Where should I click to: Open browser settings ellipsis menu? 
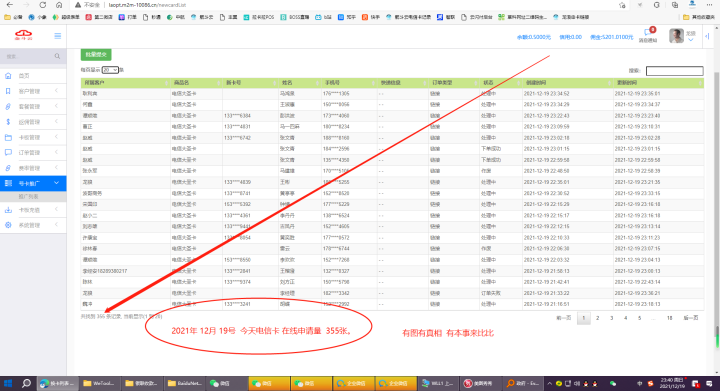(709, 5)
